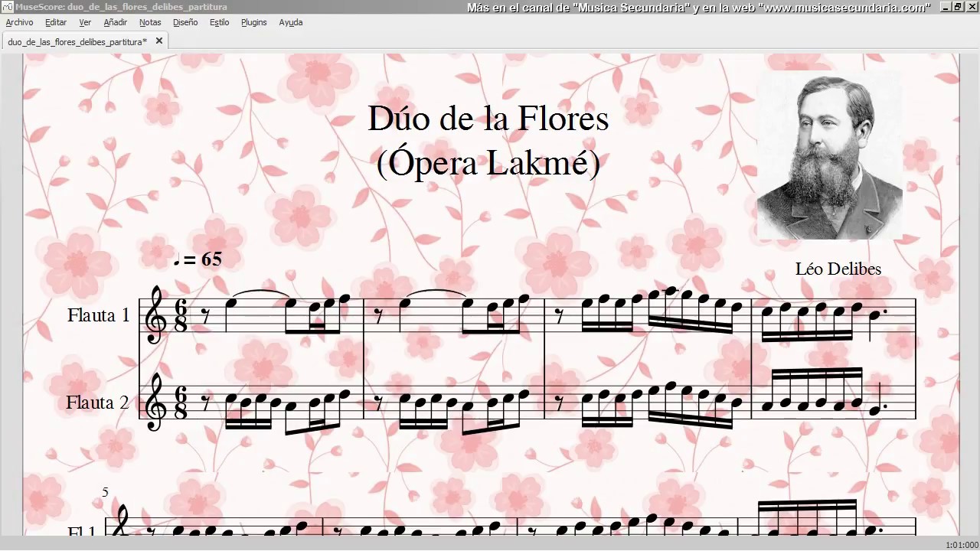This screenshot has height=551, width=980.
Task: Click the Flauta 2 instrument label
Action: coord(98,403)
